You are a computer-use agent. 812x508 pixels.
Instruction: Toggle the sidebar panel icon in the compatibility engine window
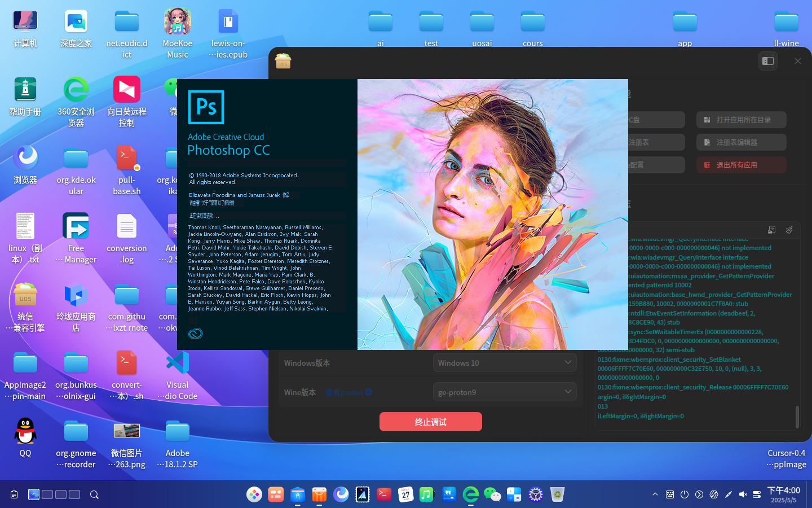(x=768, y=61)
